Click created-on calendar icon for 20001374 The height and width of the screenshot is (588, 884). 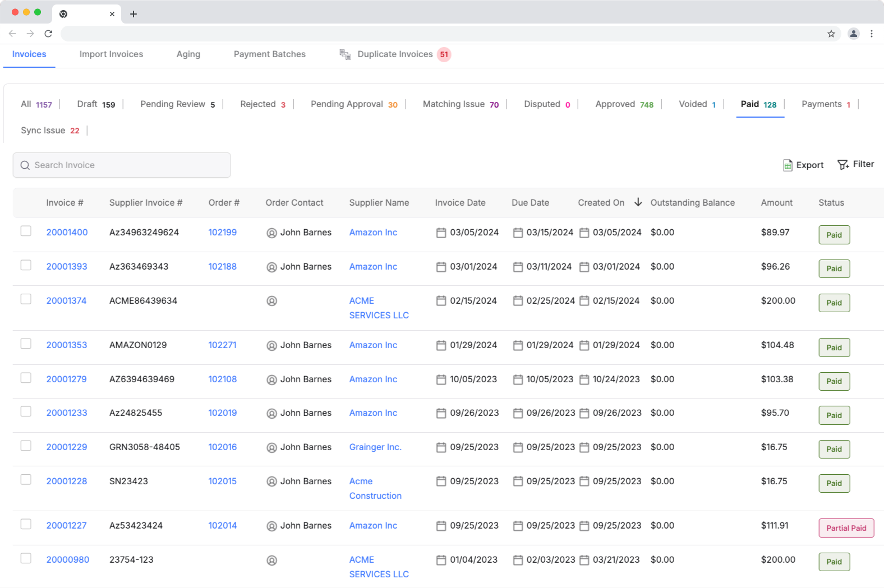tap(584, 301)
